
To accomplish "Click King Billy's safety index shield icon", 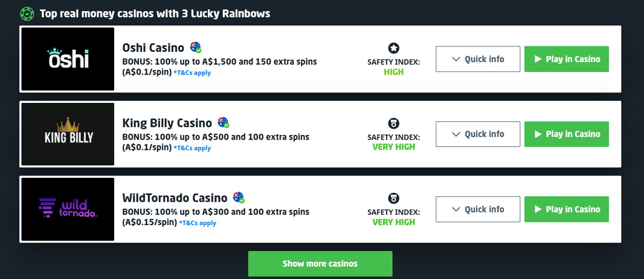I will coord(394,123).
